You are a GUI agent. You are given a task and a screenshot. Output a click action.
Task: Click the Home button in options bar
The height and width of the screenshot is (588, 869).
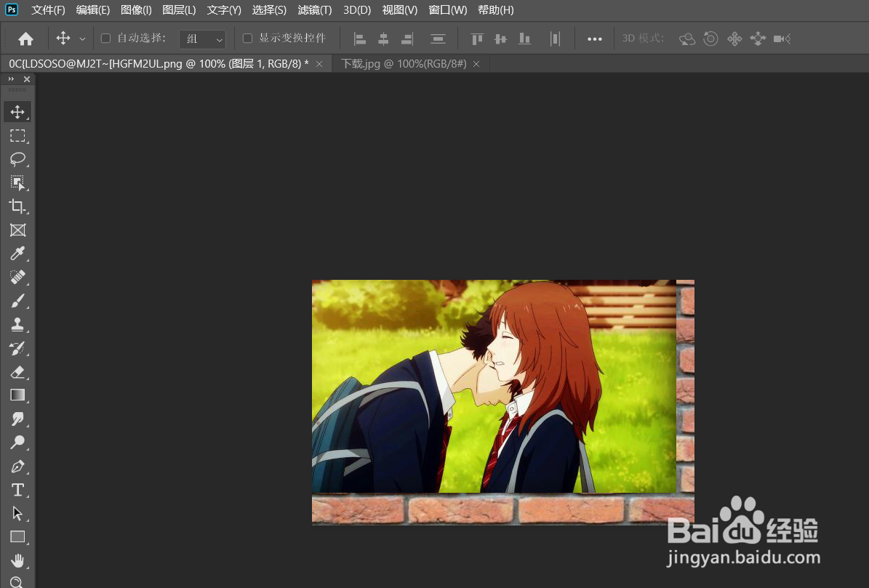point(25,39)
